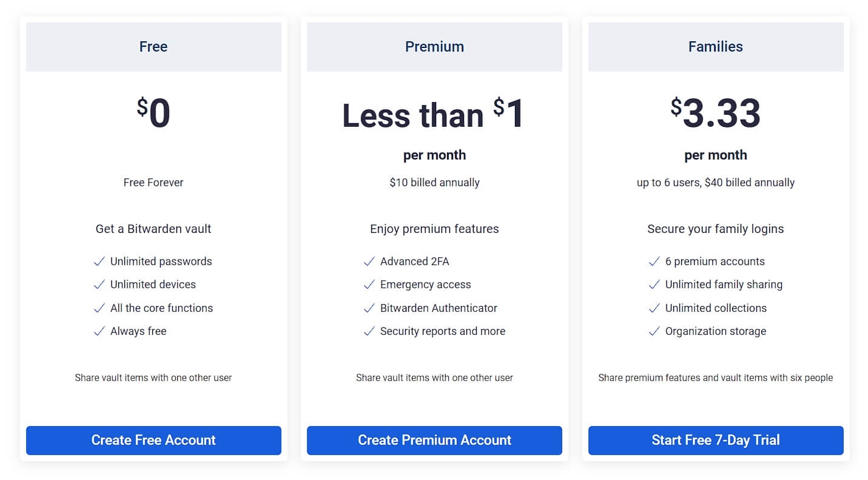The height and width of the screenshot is (480, 868).
Task: Select the Families plan header
Action: (x=716, y=47)
